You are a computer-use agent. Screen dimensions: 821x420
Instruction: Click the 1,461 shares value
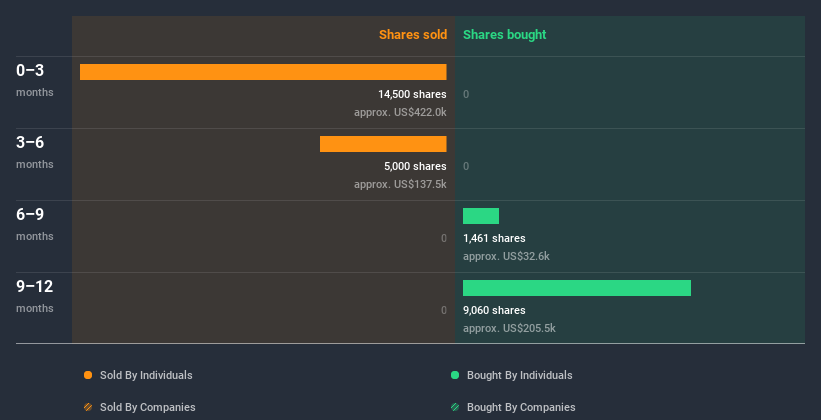[494, 238]
